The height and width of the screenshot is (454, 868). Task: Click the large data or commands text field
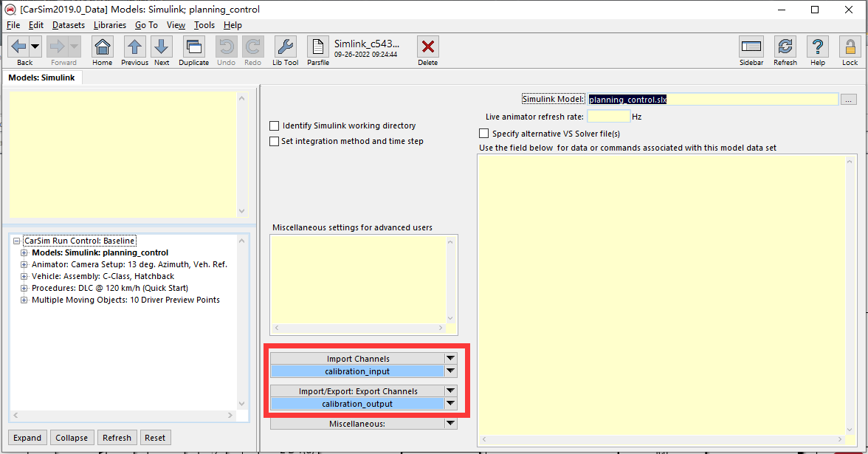(x=661, y=295)
